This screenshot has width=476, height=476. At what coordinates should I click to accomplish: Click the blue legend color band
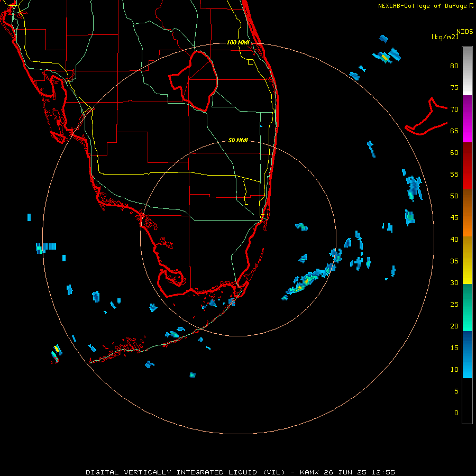467,354
